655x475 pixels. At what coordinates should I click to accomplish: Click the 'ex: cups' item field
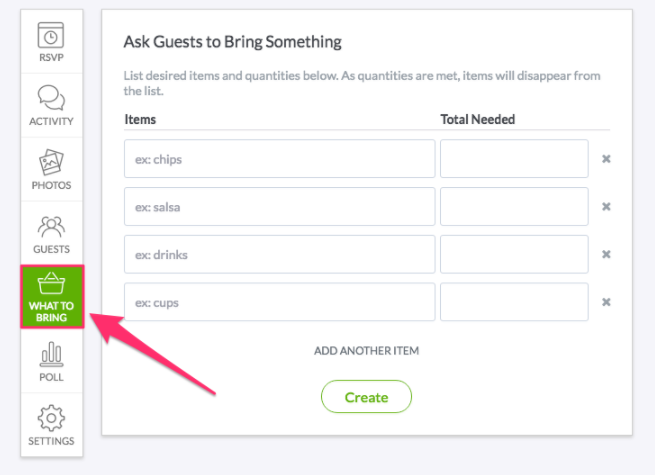click(x=279, y=302)
